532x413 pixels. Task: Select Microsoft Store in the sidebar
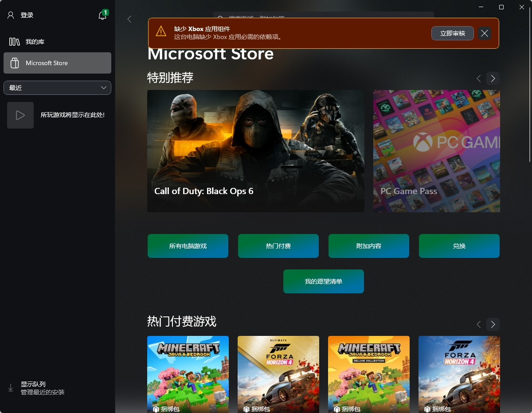(57, 63)
